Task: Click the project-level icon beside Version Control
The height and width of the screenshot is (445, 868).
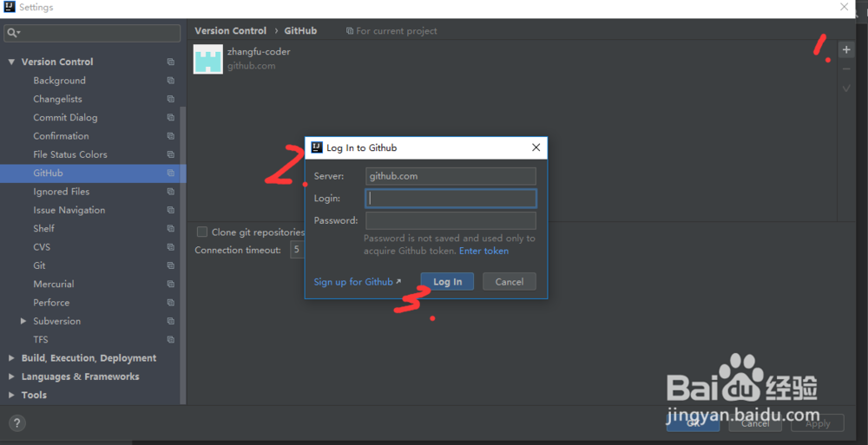Action: click(170, 62)
